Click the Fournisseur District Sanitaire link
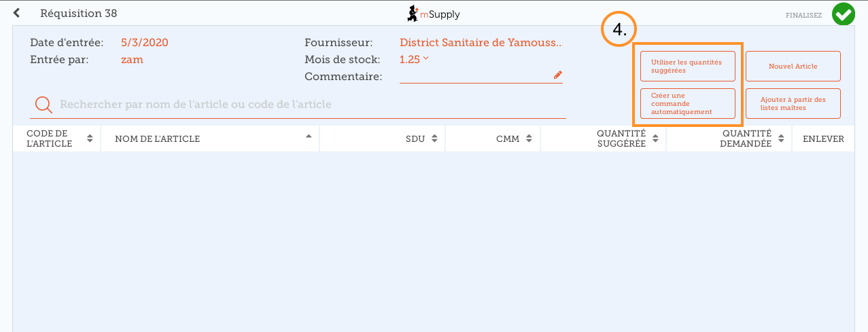The height and width of the screenshot is (332, 868). point(481,43)
